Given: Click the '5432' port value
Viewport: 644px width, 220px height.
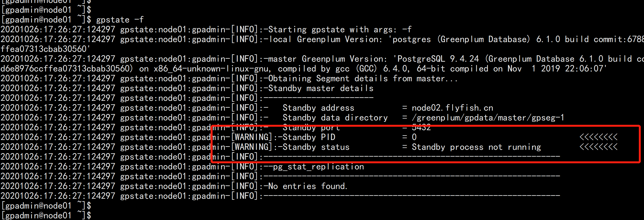Looking at the screenshot, I should (421, 127).
